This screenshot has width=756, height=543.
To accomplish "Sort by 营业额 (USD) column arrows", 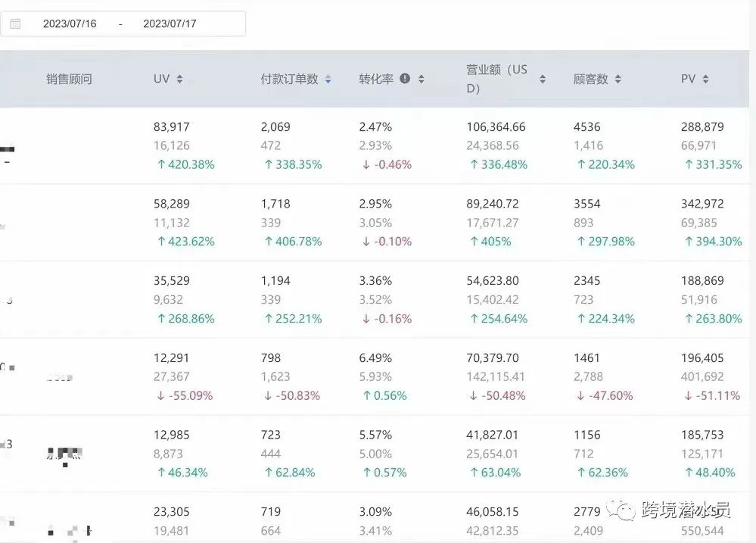I will coord(543,80).
